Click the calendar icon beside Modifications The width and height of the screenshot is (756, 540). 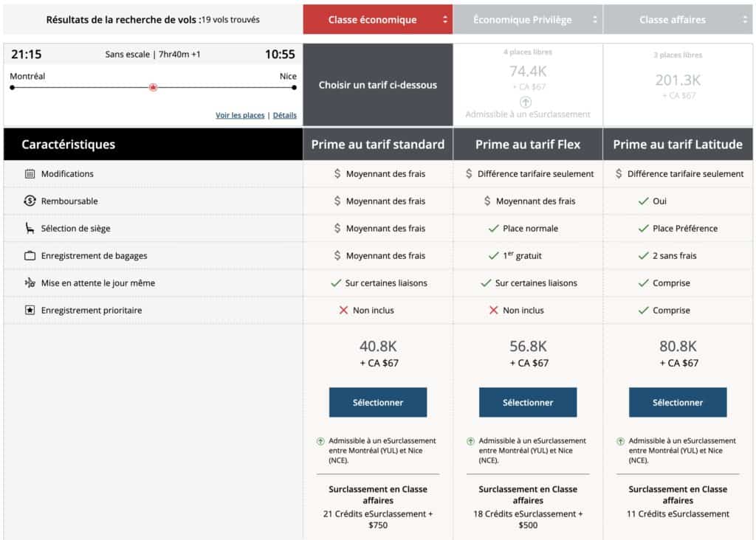(30, 174)
